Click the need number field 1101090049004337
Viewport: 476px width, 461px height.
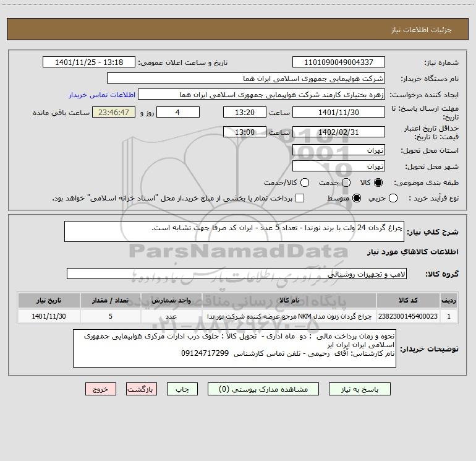pyautogui.click(x=339, y=62)
